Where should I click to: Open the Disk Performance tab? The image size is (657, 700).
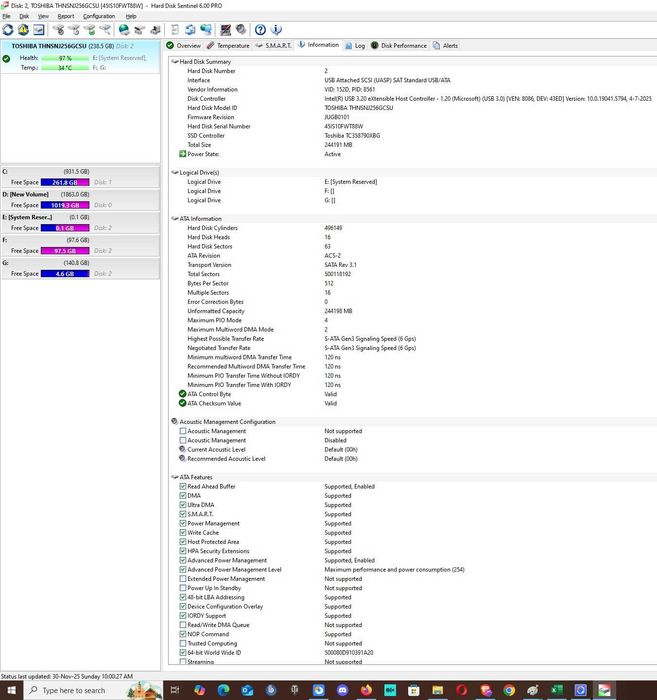399,46
